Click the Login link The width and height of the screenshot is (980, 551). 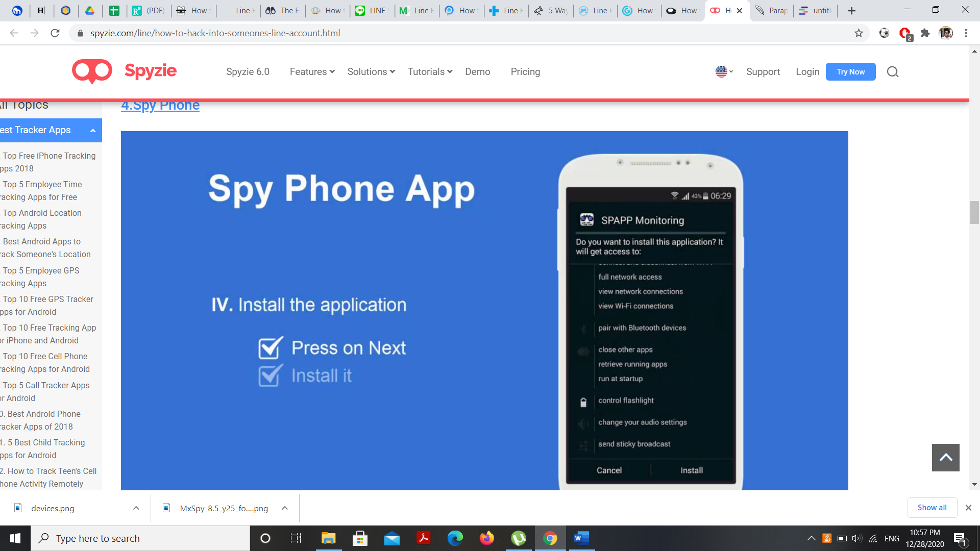point(807,72)
